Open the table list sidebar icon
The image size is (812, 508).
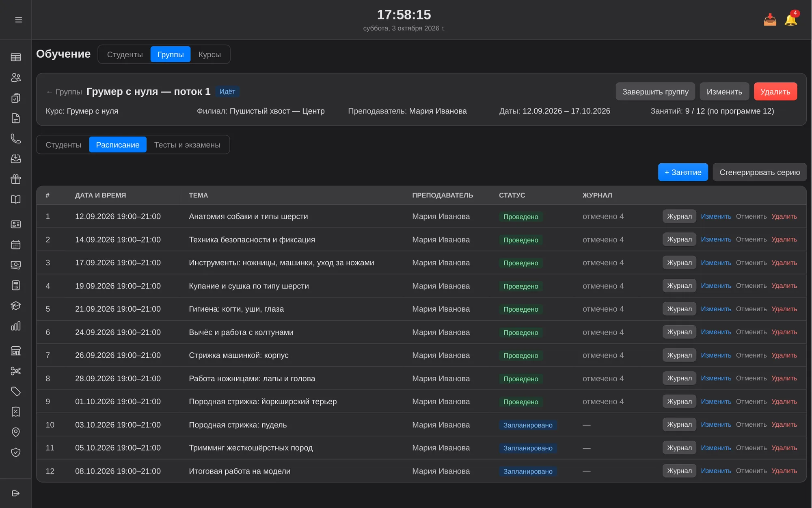pyautogui.click(x=16, y=57)
